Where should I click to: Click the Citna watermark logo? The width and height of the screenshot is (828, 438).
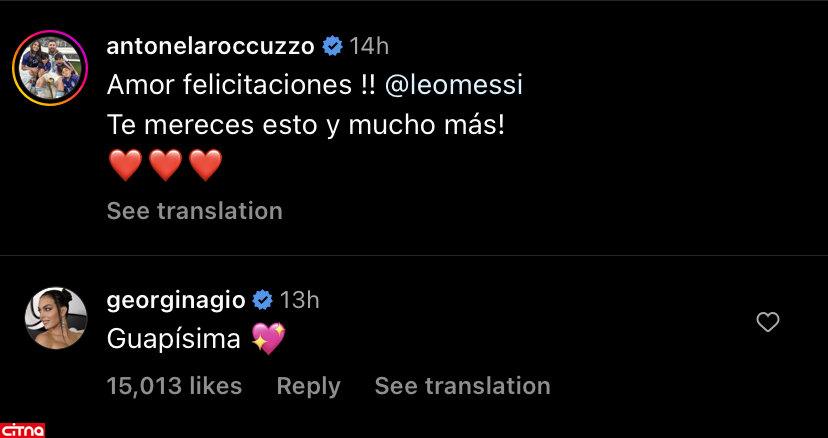tap(23, 429)
